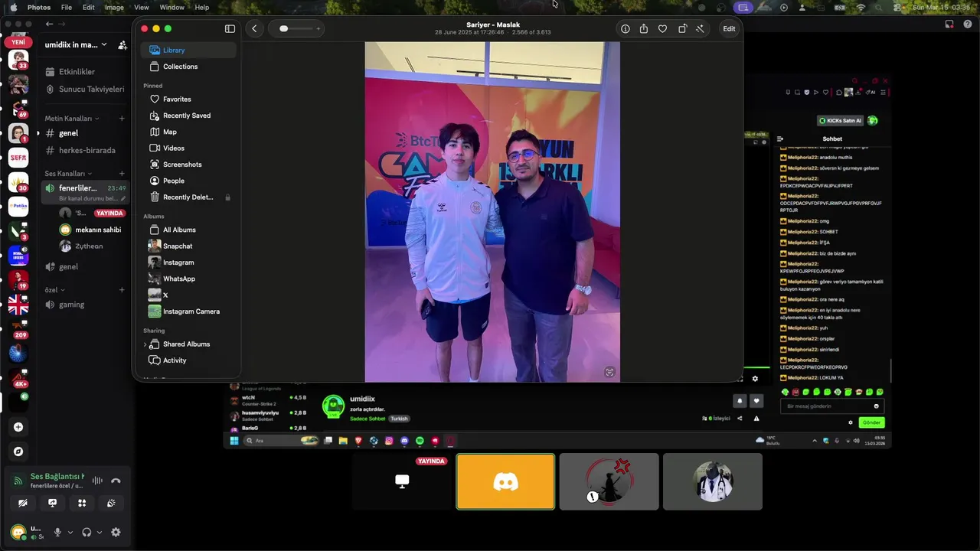This screenshot has height=551, width=980.
Task: Open the View menu in menu bar
Action: pos(142,7)
